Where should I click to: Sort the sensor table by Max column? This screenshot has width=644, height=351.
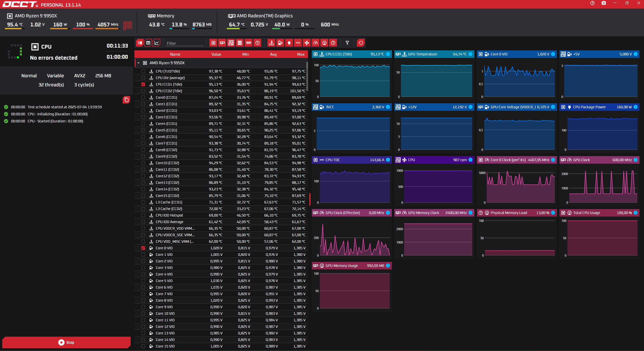coord(300,54)
